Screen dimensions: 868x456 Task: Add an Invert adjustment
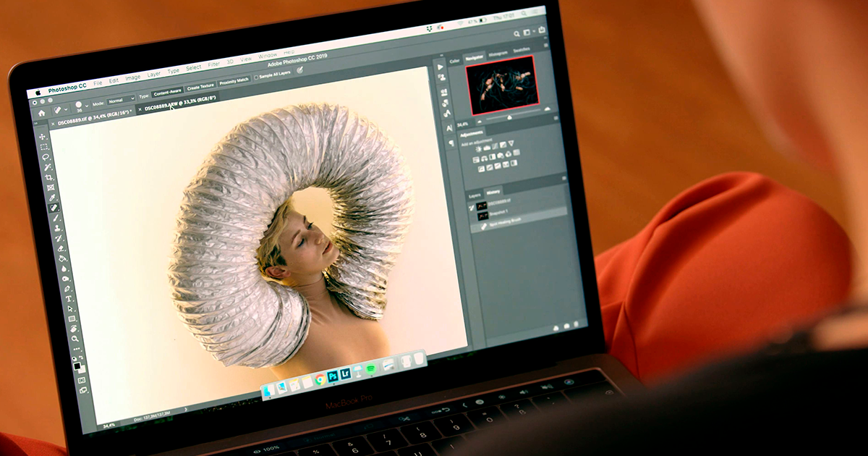pos(482,169)
